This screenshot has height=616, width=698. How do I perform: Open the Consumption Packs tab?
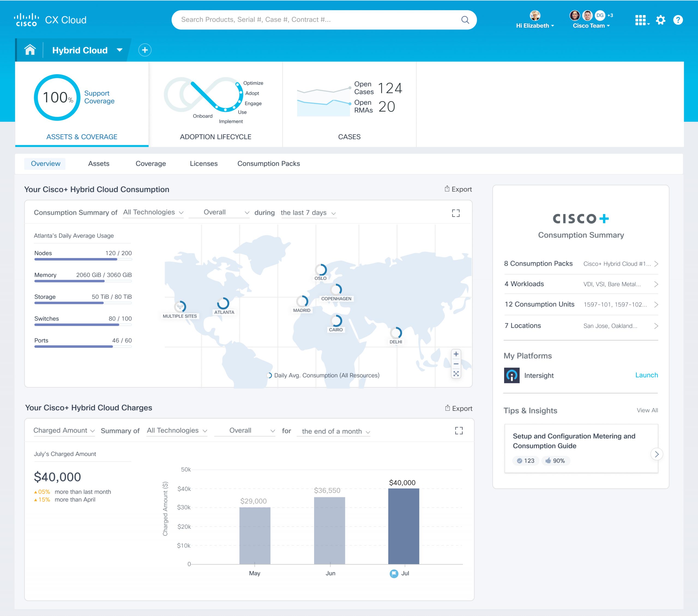[268, 164]
